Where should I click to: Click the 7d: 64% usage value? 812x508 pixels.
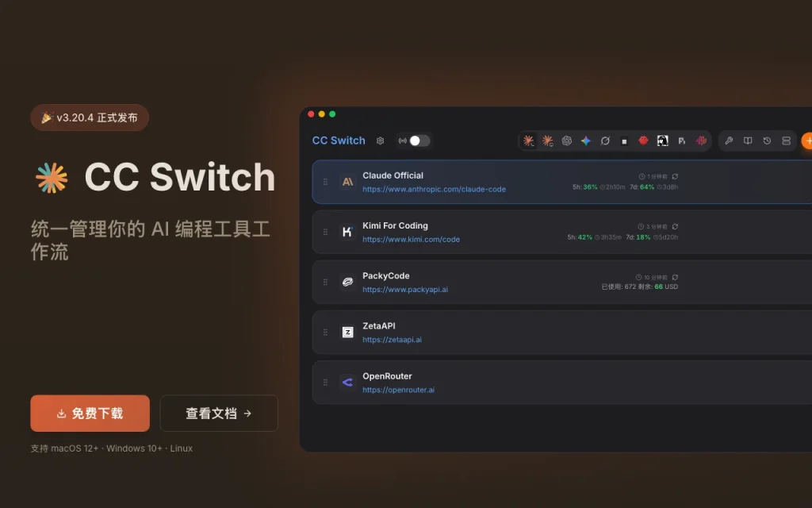coord(642,187)
